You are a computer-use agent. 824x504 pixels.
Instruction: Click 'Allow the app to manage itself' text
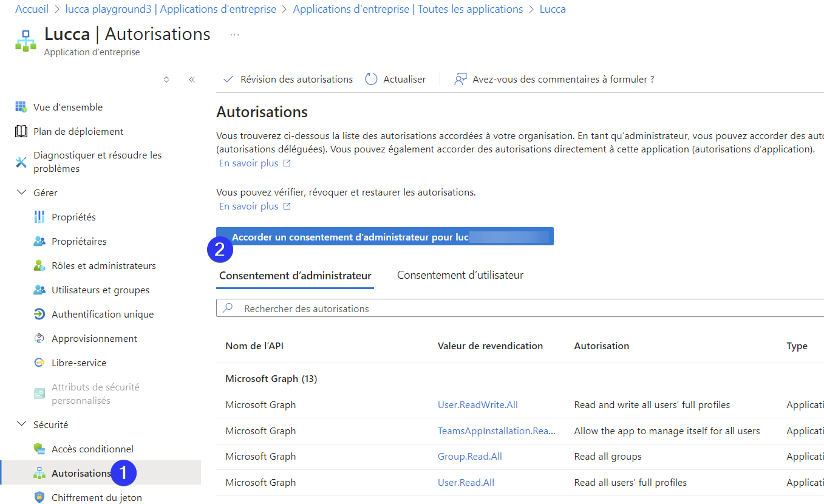click(x=667, y=431)
